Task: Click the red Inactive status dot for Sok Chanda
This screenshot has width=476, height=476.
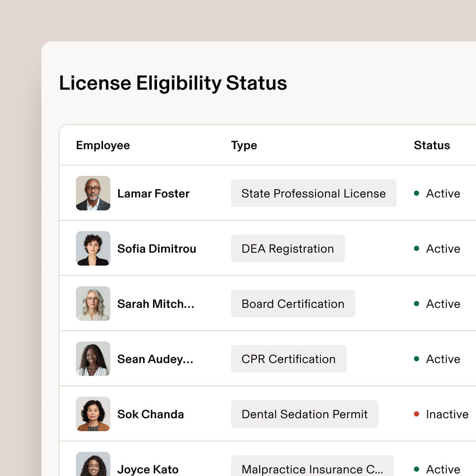Action: click(416, 414)
